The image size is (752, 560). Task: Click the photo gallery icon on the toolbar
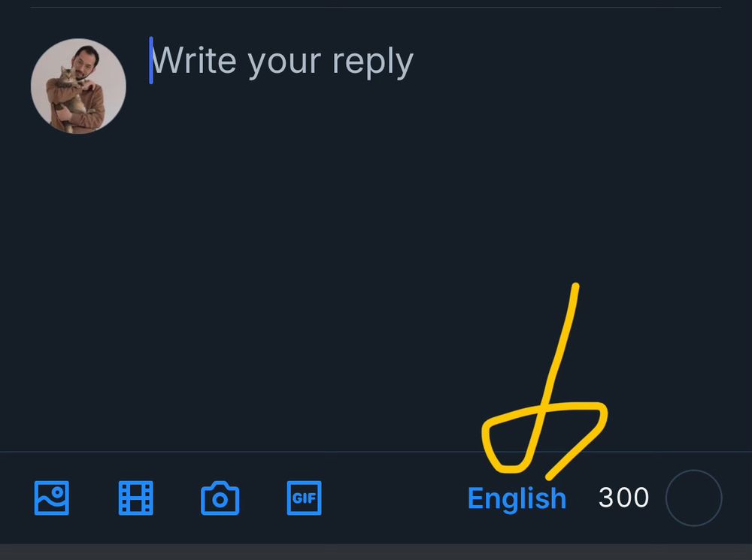[50, 497]
